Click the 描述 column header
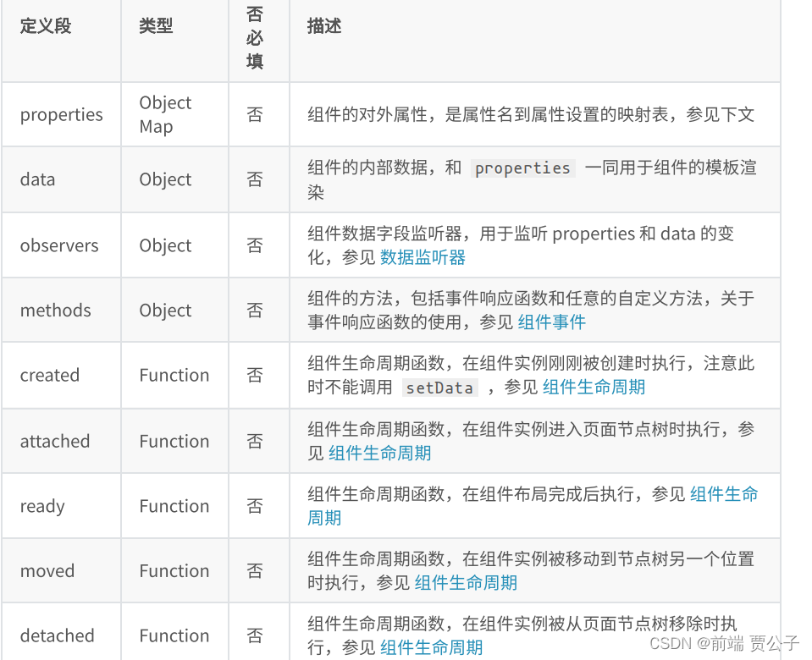This screenshot has height=660, width=812. coord(535,41)
